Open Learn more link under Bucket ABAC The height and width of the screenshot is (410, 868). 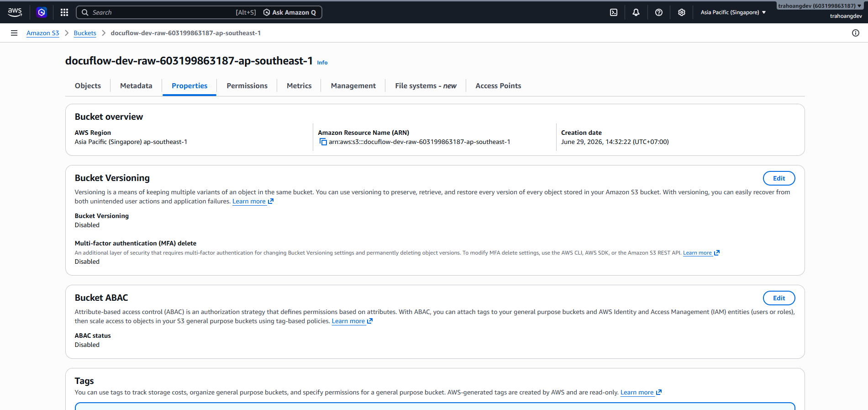tap(352, 321)
